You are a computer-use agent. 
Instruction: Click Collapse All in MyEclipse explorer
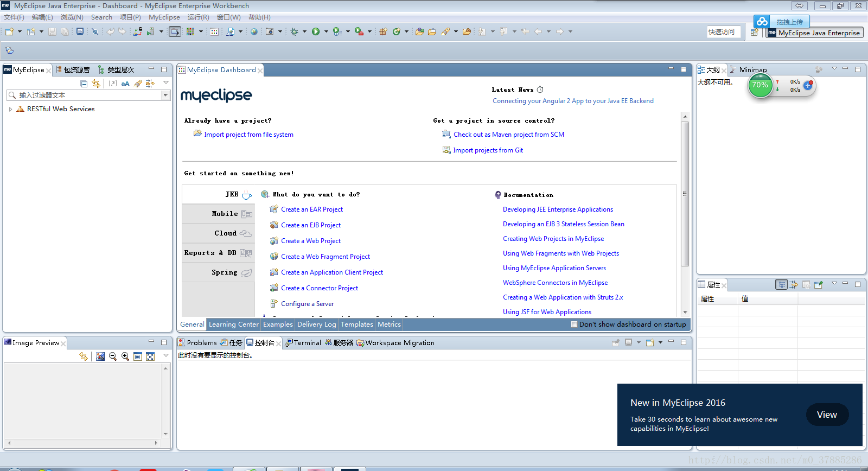coord(84,84)
